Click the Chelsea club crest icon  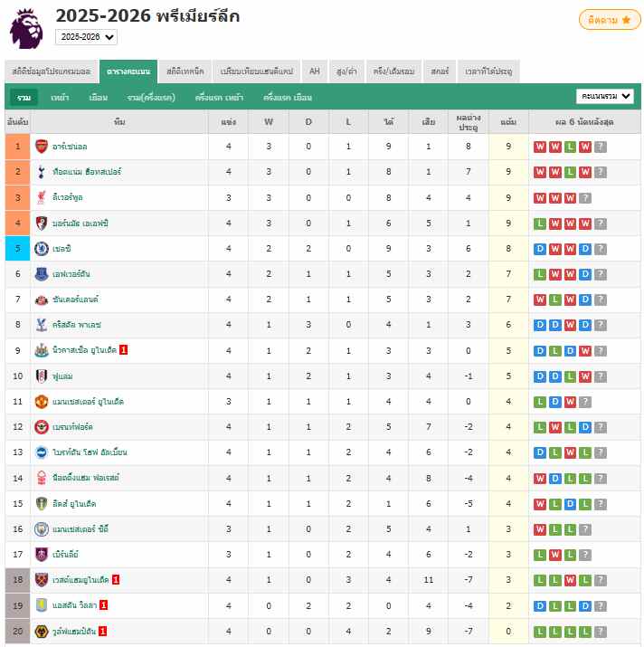point(42,249)
